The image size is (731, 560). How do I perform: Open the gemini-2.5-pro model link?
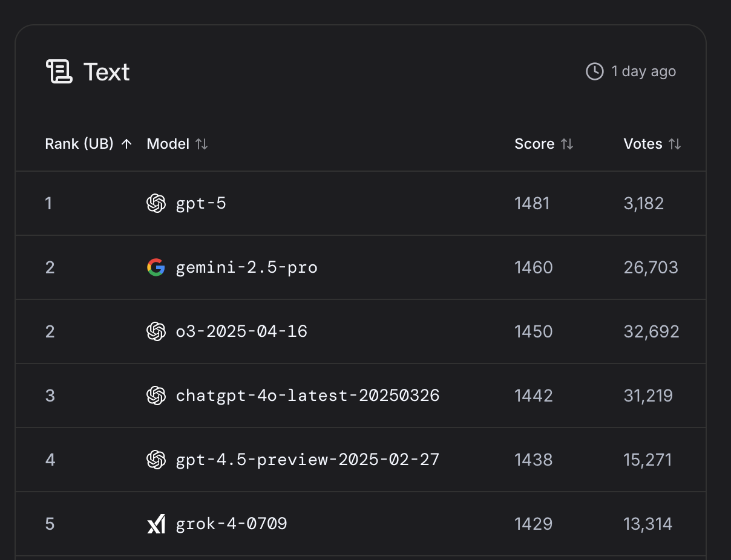point(246,267)
